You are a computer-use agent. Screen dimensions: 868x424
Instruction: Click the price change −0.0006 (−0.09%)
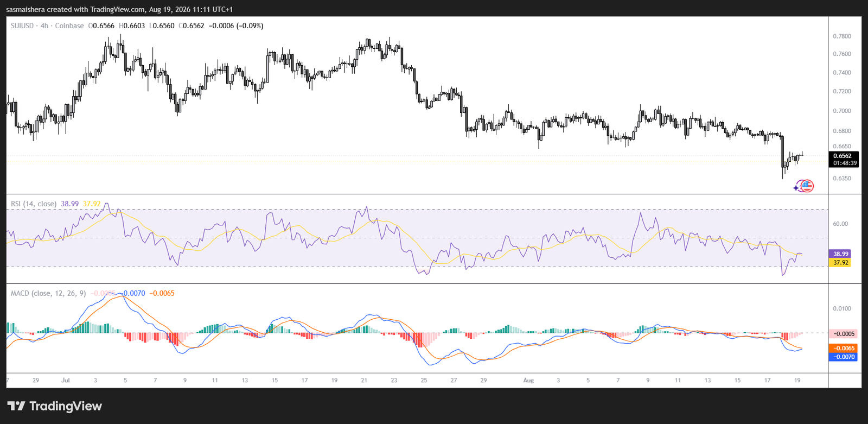tap(236, 26)
